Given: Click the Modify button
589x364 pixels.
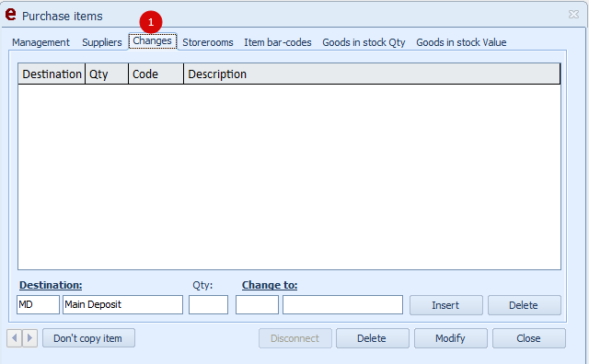Looking at the screenshot, I should (x=450, y=338).
